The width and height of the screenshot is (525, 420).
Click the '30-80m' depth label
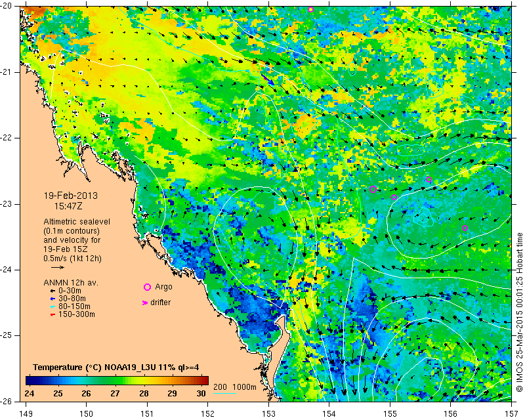coord(72,299)
